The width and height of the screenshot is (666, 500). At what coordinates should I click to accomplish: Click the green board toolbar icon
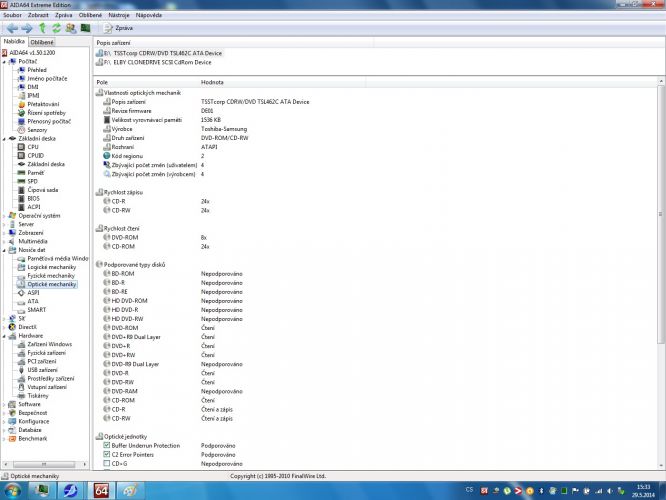(x=85, y=28)
